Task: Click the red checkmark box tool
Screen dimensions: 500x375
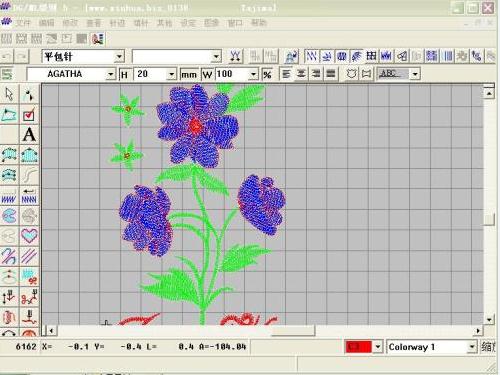Action: coord(29,114)
